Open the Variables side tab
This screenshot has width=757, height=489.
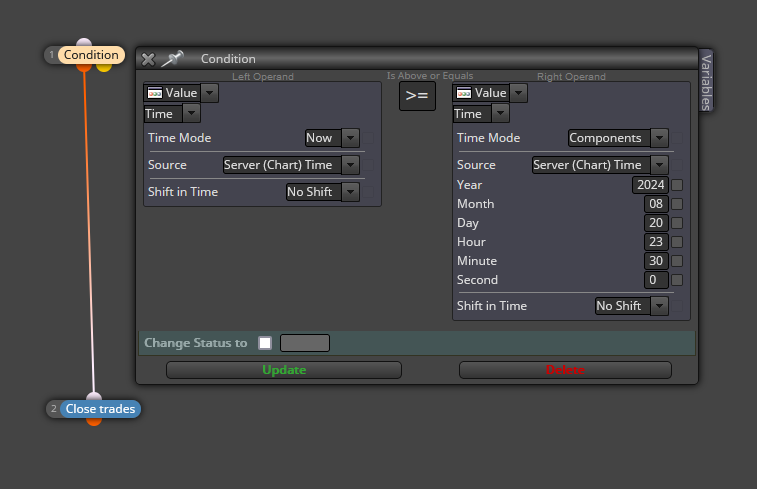point(706,81)
